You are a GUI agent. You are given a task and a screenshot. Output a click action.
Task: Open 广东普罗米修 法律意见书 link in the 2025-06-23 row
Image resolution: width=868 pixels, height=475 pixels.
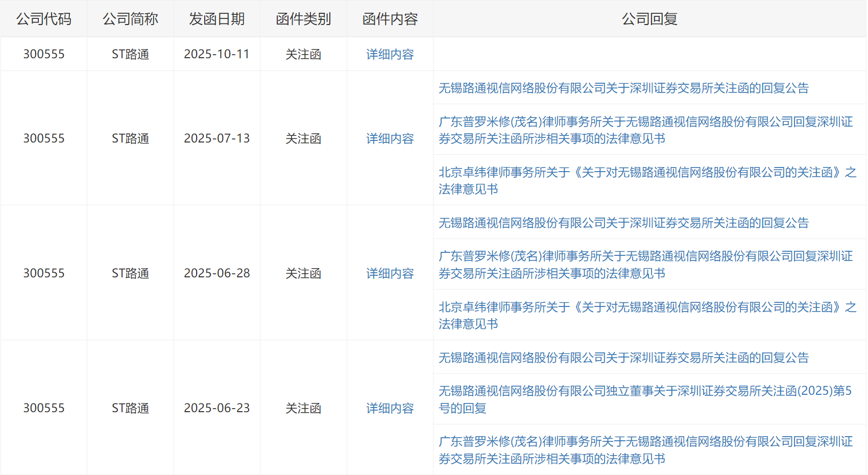pyautogui.click(x=646, y=450)
